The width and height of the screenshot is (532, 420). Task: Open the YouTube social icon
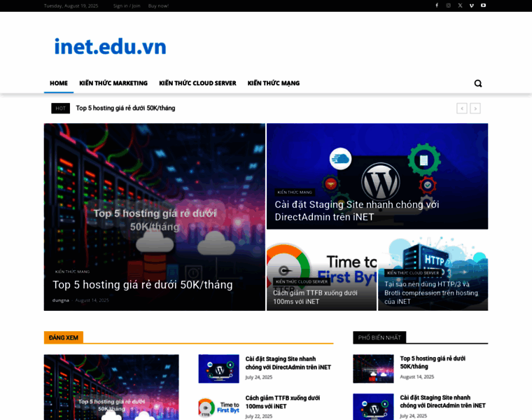(x=483, y=6)
